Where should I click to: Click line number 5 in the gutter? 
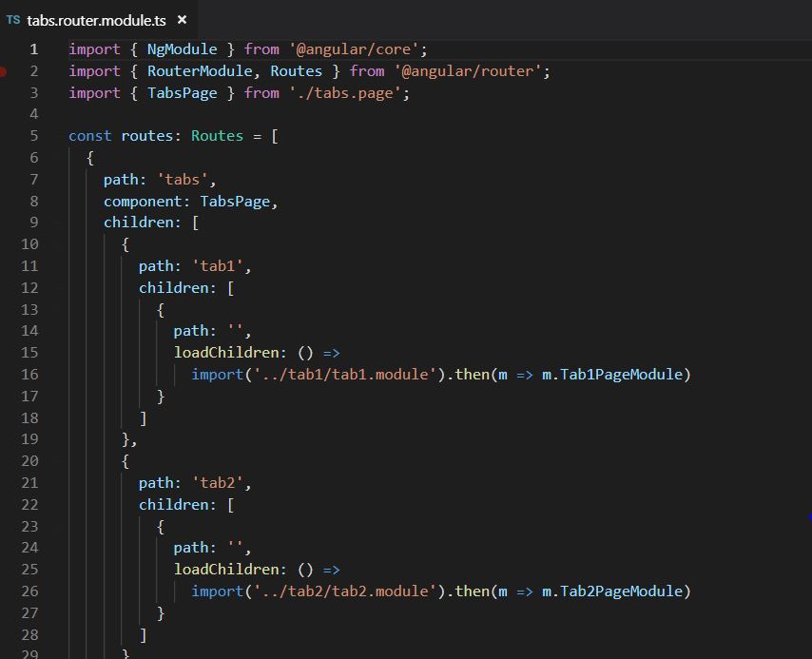[x=34, y=136]
